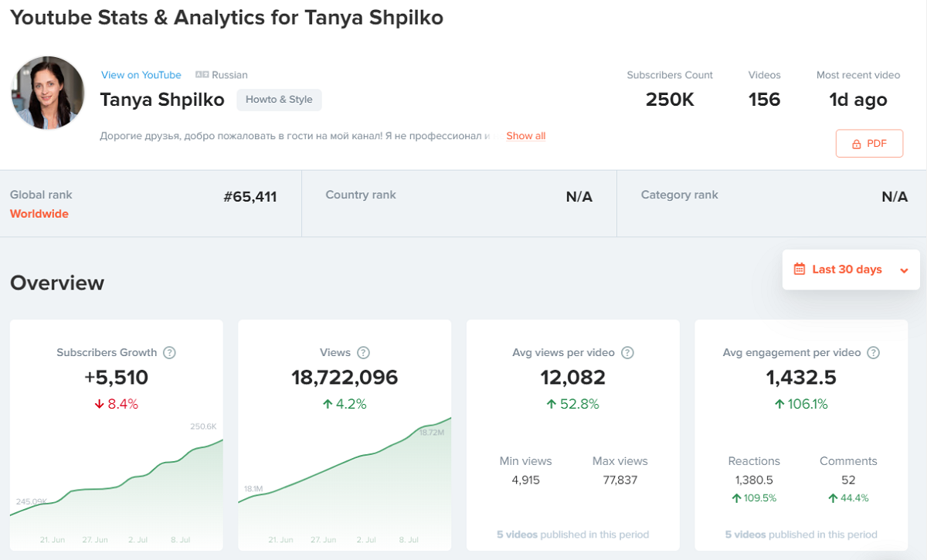The image size is (927, 560).
Task: Click the 106.1% engagement increase indicator
Action: point(801,404)
